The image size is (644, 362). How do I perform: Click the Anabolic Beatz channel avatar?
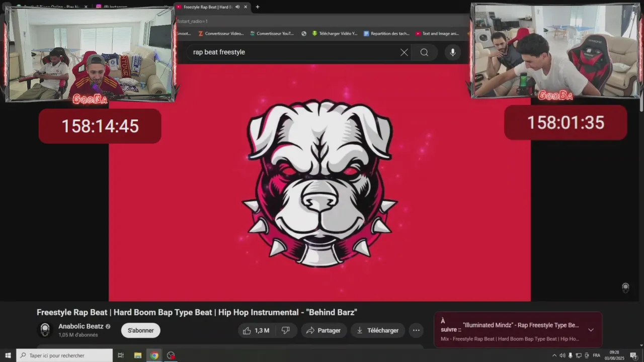45,330
